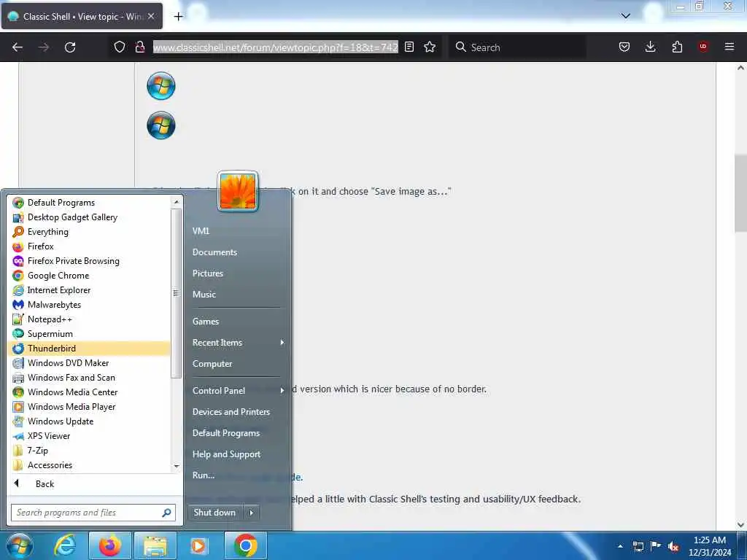Open Pictures from the Start menu

[208, 273]
